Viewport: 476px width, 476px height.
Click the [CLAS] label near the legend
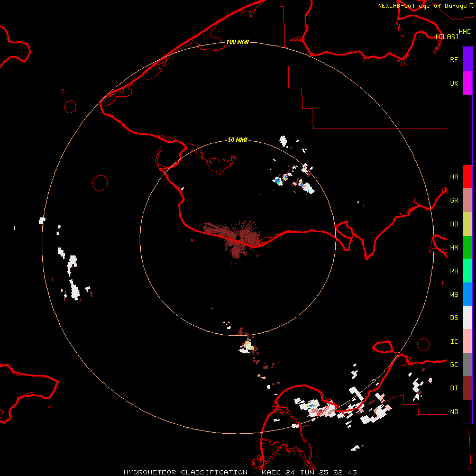click(447, 37)
